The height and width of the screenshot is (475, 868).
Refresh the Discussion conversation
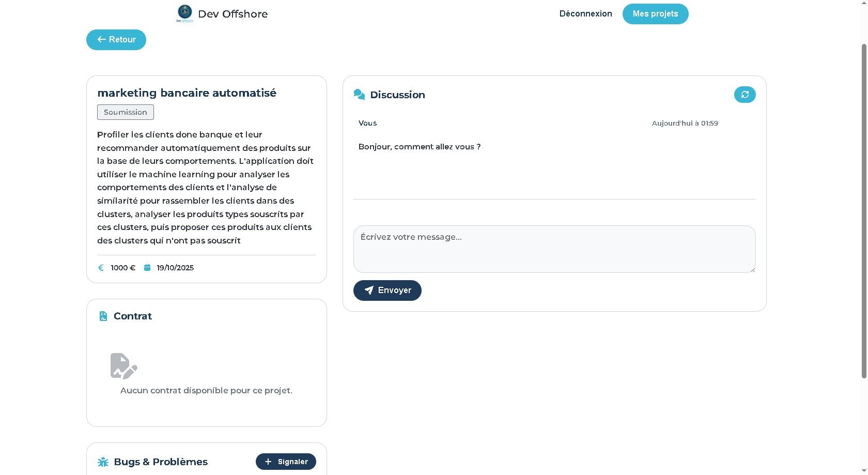point(745,95)
